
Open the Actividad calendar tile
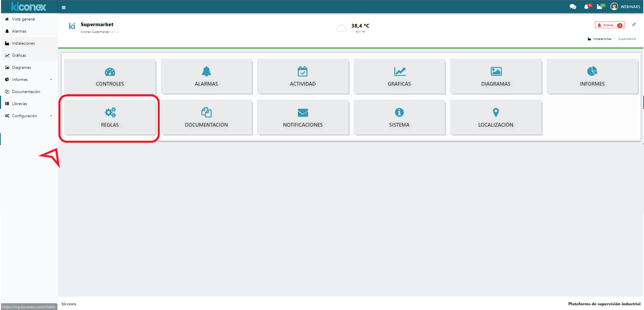(303, 77)
